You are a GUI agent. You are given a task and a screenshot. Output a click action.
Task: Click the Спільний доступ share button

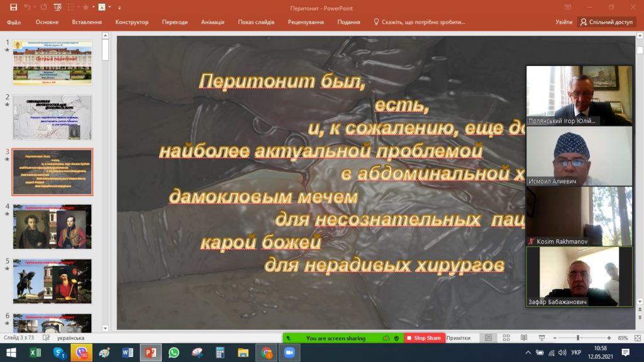tap(606, 22)
